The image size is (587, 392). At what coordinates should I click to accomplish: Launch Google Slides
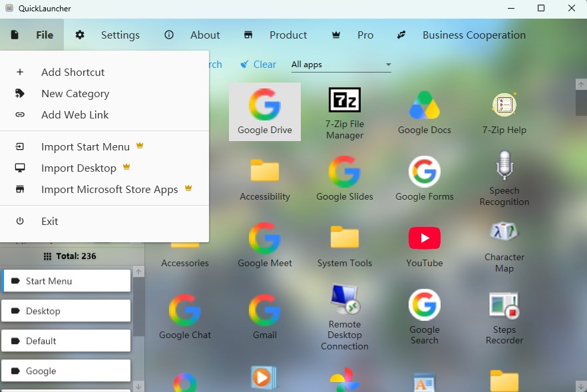(345, 179)
